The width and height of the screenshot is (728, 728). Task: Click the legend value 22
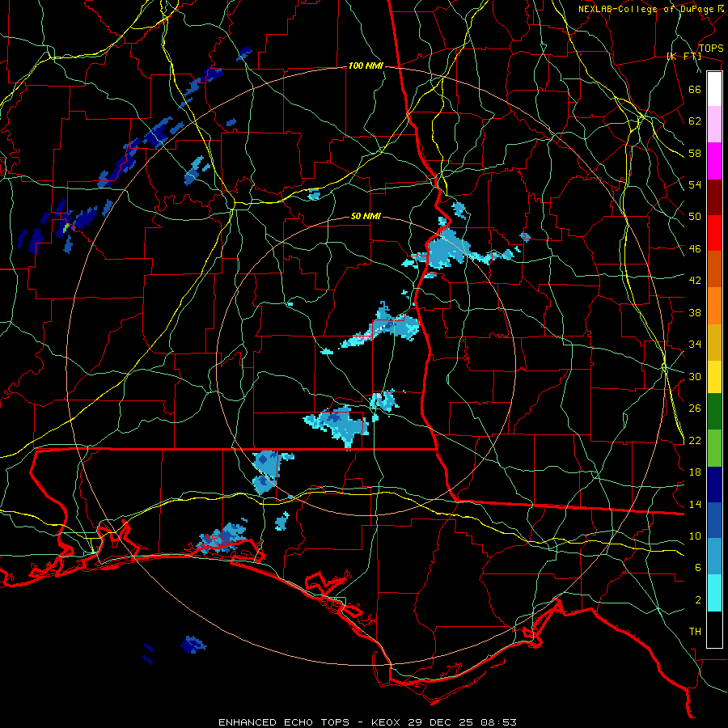(x=695, y=440)
